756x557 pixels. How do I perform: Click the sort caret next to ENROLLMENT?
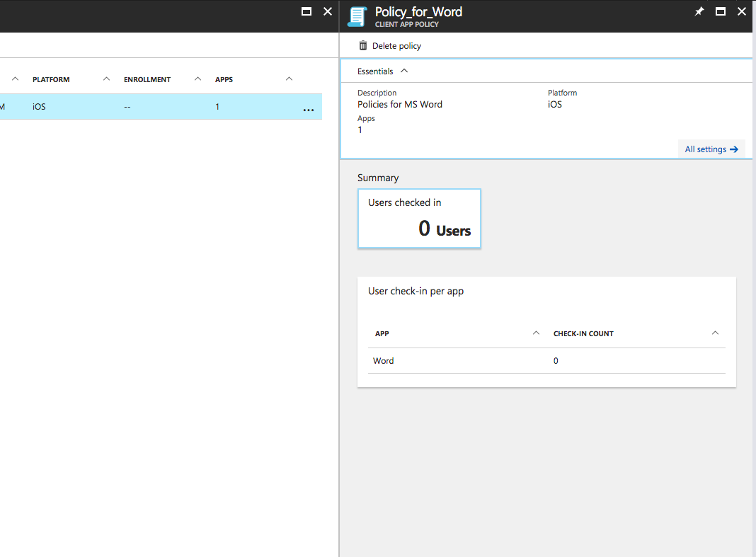[x=198, y=79]
